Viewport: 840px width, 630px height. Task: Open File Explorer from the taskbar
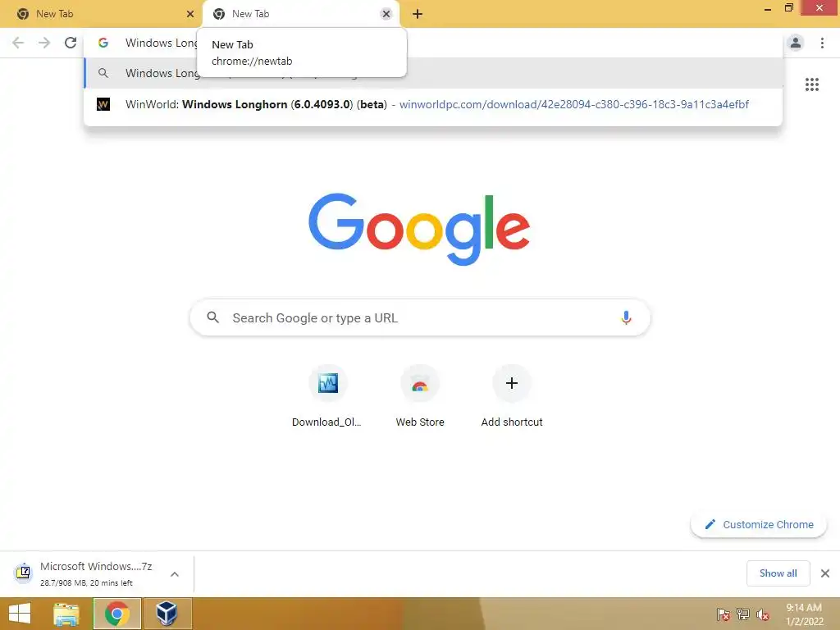pos(66,614)
